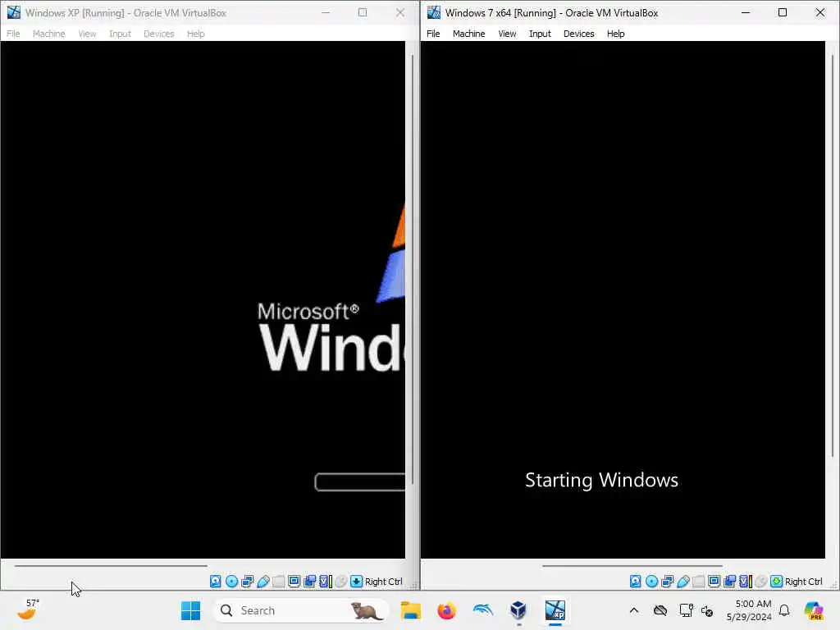Click shared folders icon in Windows 7 window
Screen dimensions: 840x630
pyautogui.click(x=699, y=582)
